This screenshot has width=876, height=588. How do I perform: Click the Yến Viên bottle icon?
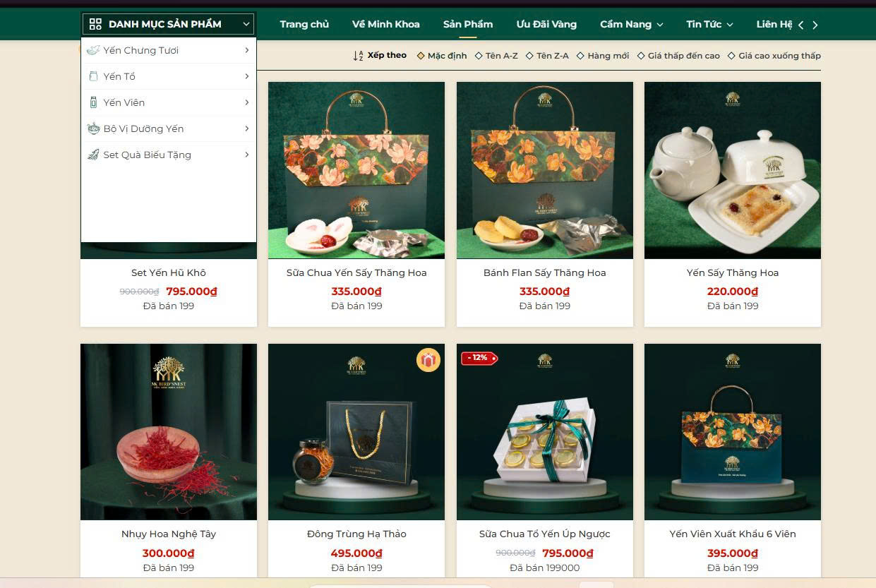pos(93,102)
